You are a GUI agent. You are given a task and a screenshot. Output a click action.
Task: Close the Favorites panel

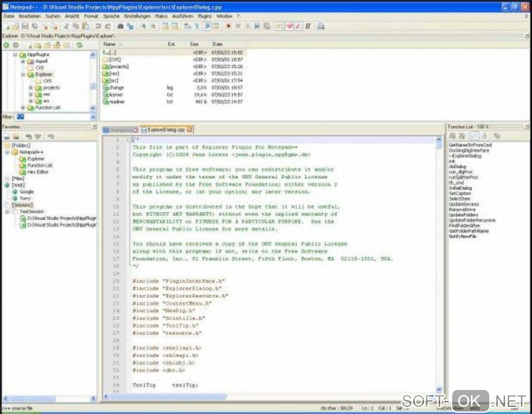tap(94, 127)
